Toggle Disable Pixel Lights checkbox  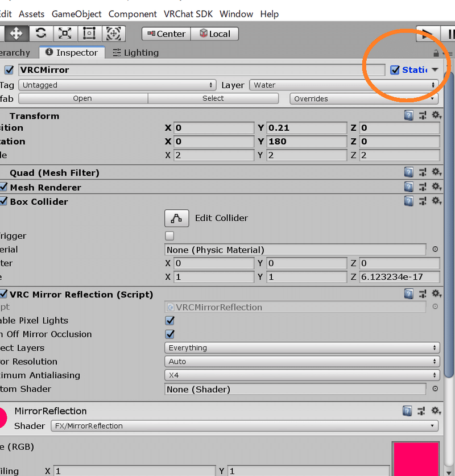click(x=169, y=320)
